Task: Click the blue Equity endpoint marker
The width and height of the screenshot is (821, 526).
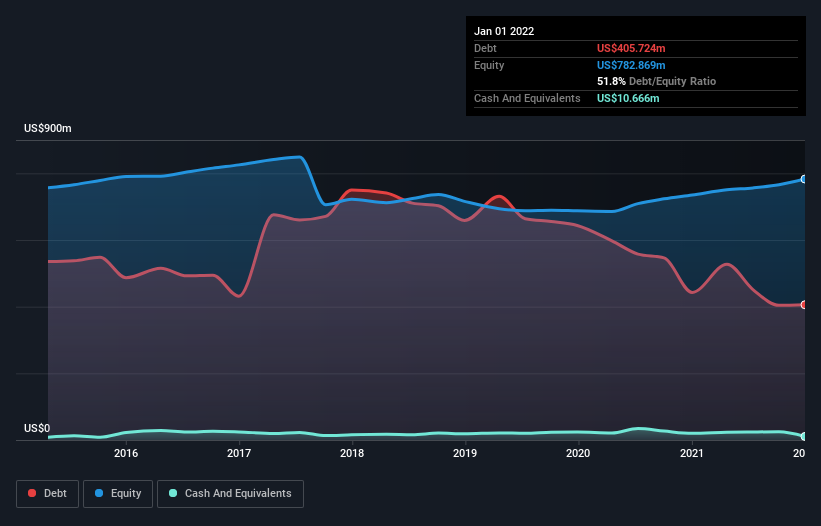Action: pos(803,179)
